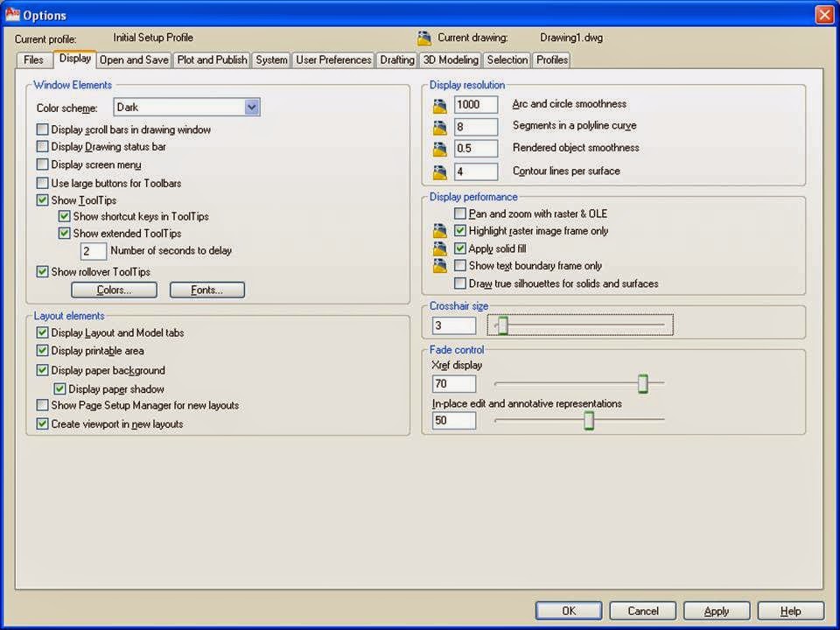Image resolution: width=840 pixels, height=630 pixels.
Task: Disable Show rollover ToolTips
Action: click(42, 272)
